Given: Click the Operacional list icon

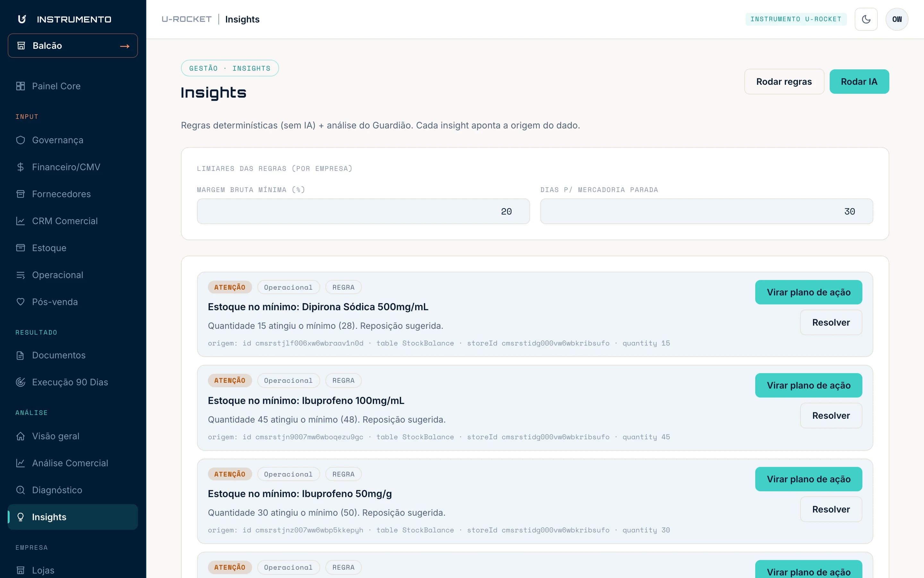Looking at the screenshot, I should pos(21,275).
